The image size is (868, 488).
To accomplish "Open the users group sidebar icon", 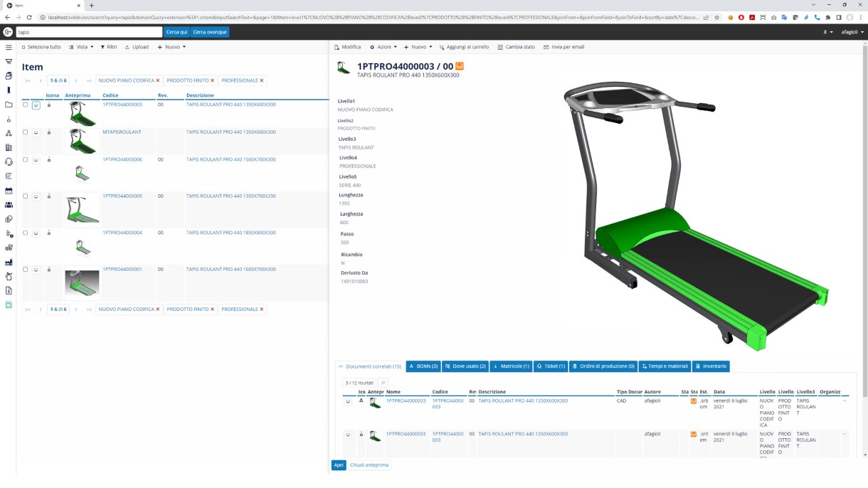I will [x=9, y=205].
